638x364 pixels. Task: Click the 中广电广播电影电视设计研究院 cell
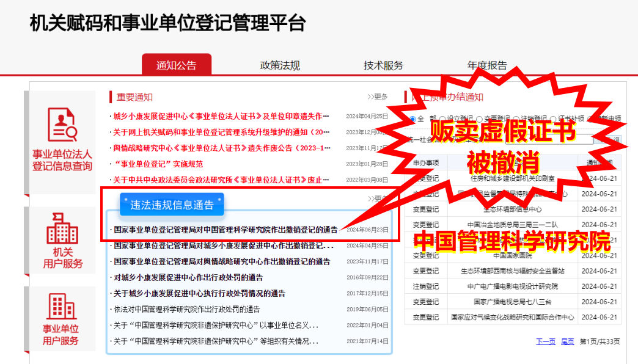tap(513, 286)
